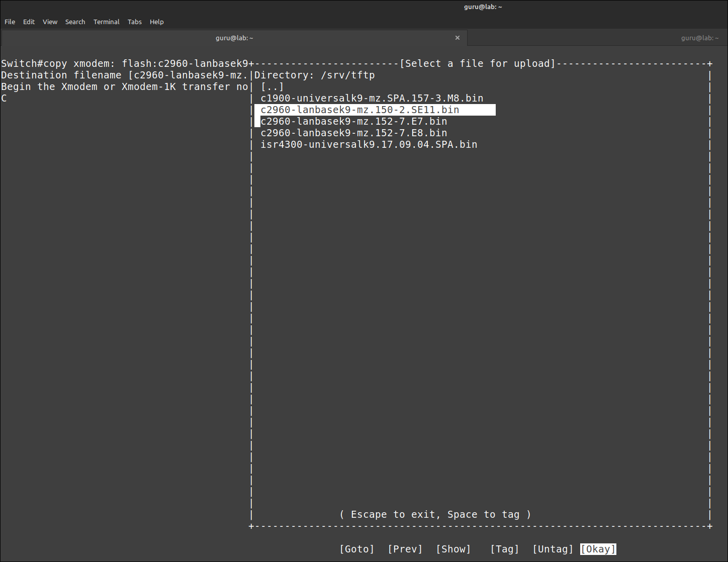Select c1900-universalk9-mz.SPA.157-3.M8.bin file
The height and width of the screenshot is (562, 728).
[372, 99]
